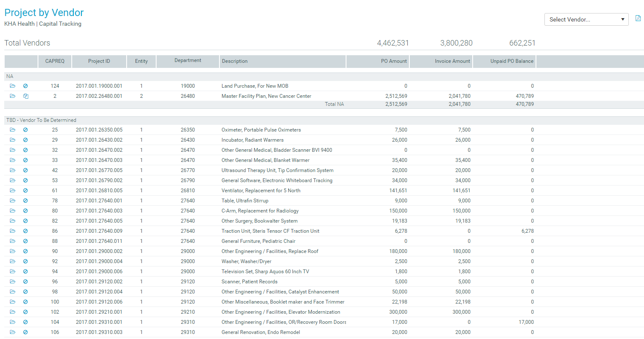Open folder icon for Incubator Radiant Warmers row
Image resolution: width=644 pixels, height=339 pixels.
click(13, 140)
